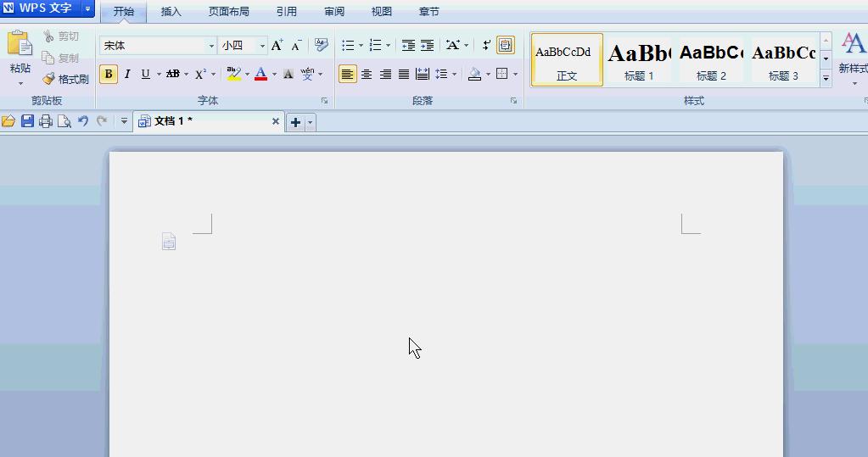
Task: Apply distributed alignment
Action: click(423, 74)
